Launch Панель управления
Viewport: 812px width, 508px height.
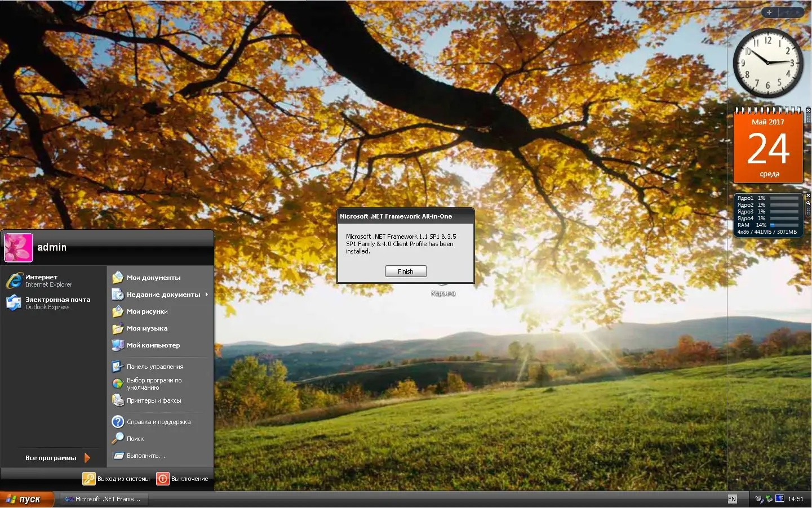click(x=155, y=367)
